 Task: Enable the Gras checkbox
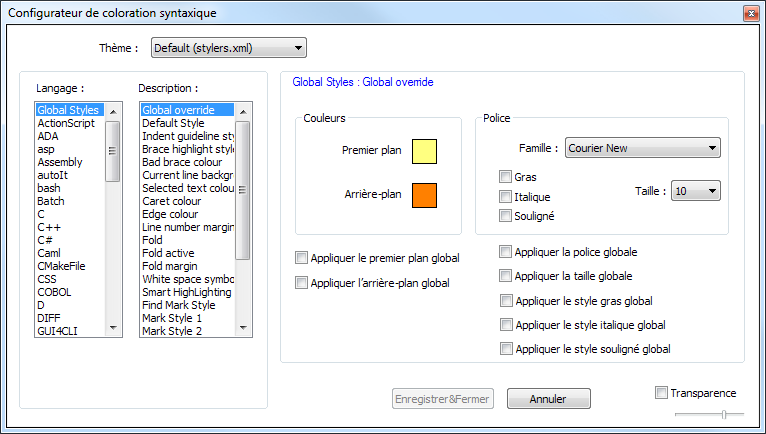(506, 177)
